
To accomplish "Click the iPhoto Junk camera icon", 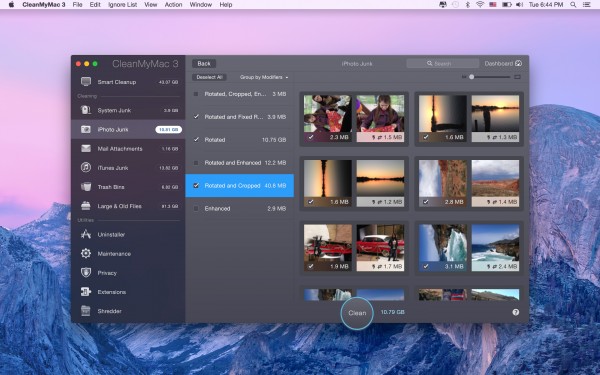I will pyautogui.click(x=86, y=129).
